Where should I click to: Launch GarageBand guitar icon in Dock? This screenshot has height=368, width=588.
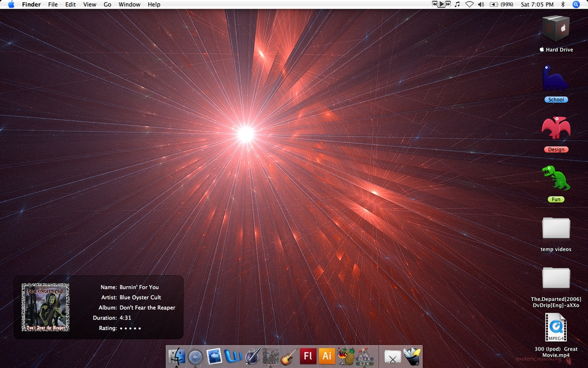point(289,357)
